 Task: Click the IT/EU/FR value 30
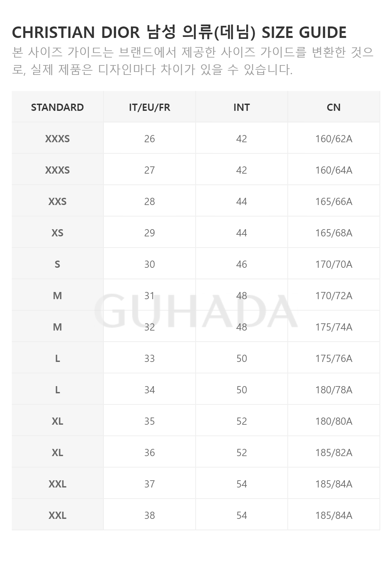[x=150, y=264]
